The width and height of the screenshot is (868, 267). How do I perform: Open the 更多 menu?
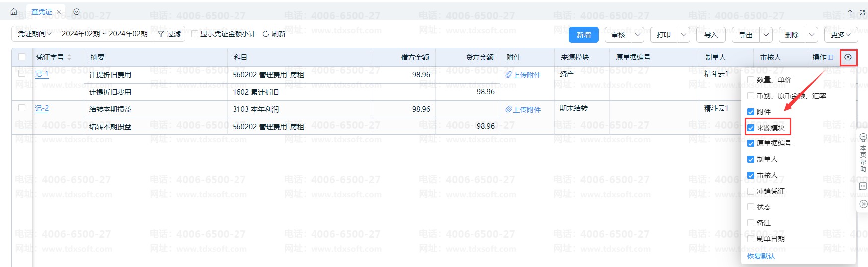pos(841,35)
